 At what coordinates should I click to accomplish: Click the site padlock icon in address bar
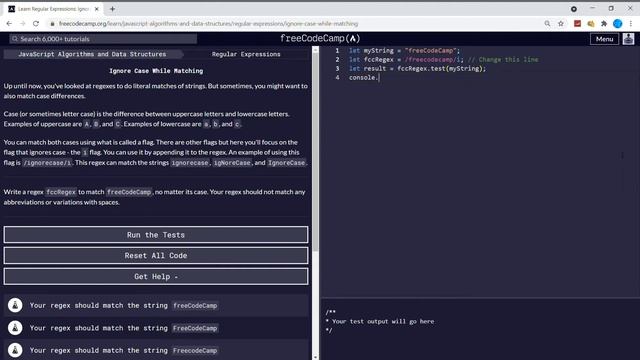tap(52, 24)
